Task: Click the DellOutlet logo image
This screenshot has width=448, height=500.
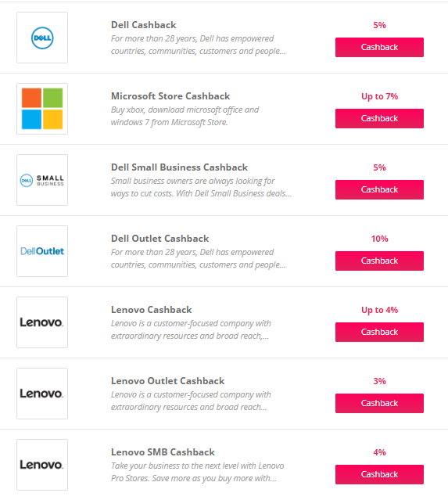Action: pos(42,251)
